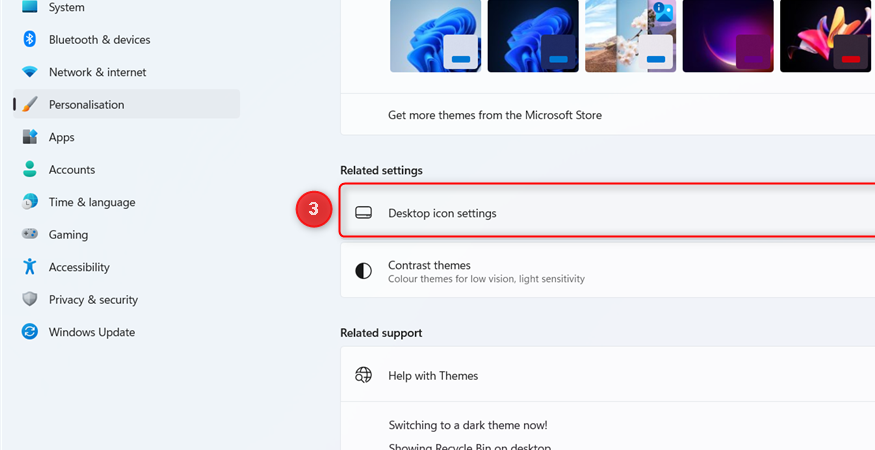Click the Accessibility figure icon
Viewport: 875px width, 450px height.
tap(30, 266)
